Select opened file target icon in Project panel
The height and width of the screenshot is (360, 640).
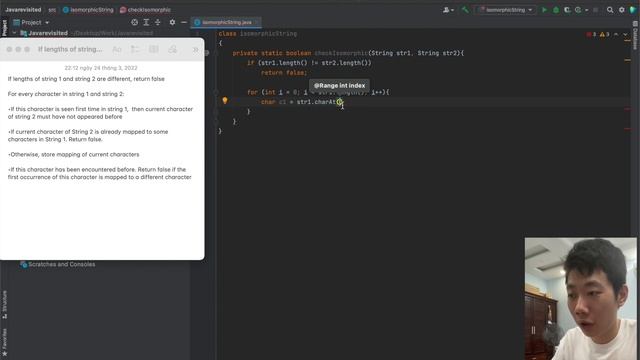(x=134, y=22)
